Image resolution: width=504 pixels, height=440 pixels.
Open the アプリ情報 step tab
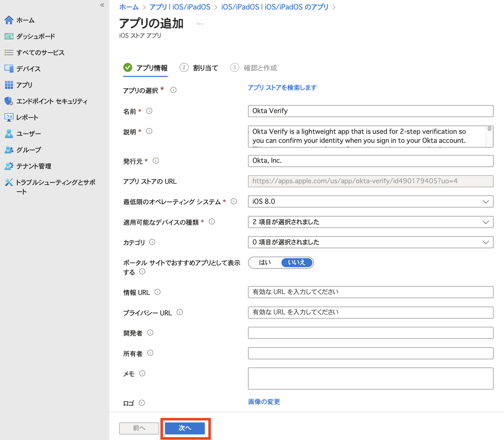click(145, 68)
